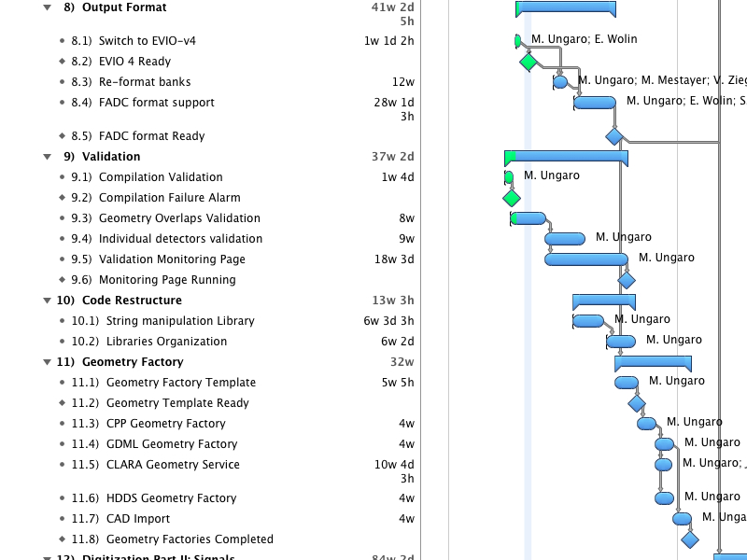
Task: Collapse the Validation group triangle
Action: (x=48, y=157)
